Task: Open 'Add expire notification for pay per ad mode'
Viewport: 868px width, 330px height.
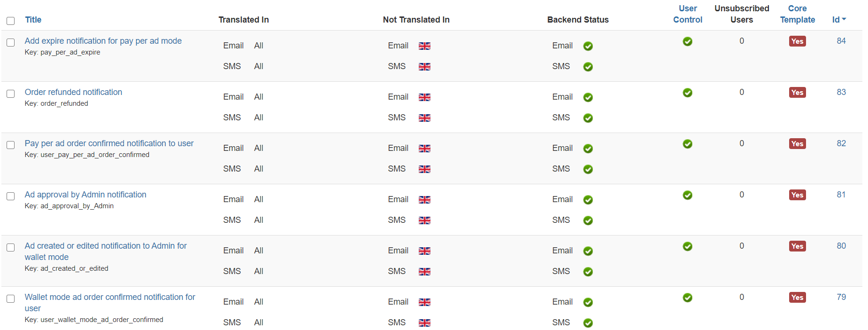Action: (x=103, y=41)
